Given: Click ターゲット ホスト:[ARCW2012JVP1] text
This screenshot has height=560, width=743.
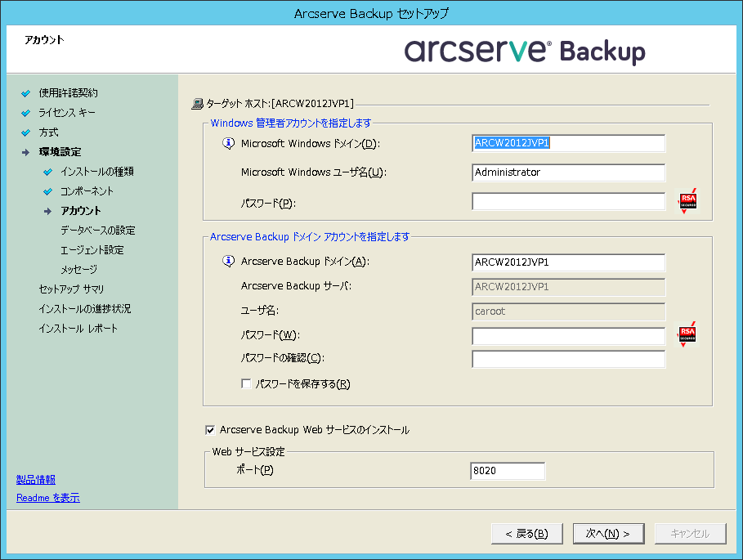Looking at the screenshot, I should pos(280,104).
